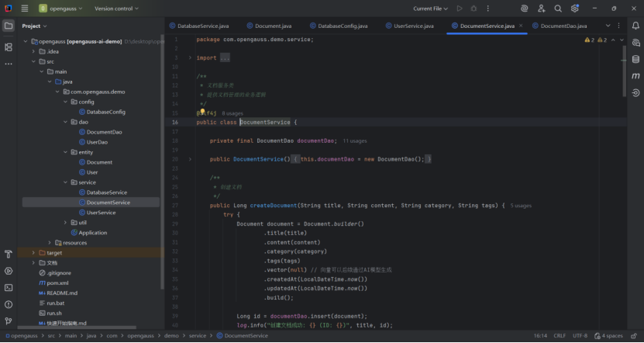Click the DocumentService breadcrumb in navigation bar
Viewport: 644px width, 343px height.
pos(243,335)
